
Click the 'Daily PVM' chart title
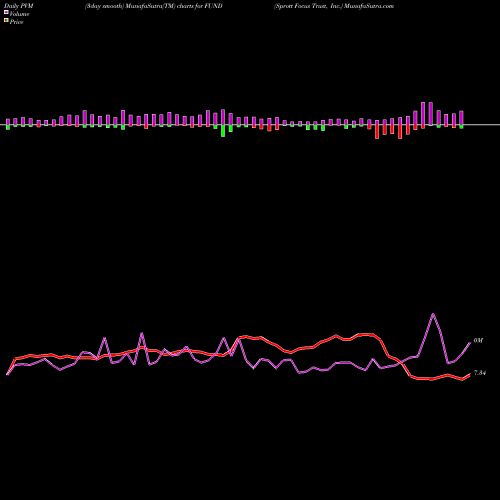pyautogui.click(x=19, y=6)
